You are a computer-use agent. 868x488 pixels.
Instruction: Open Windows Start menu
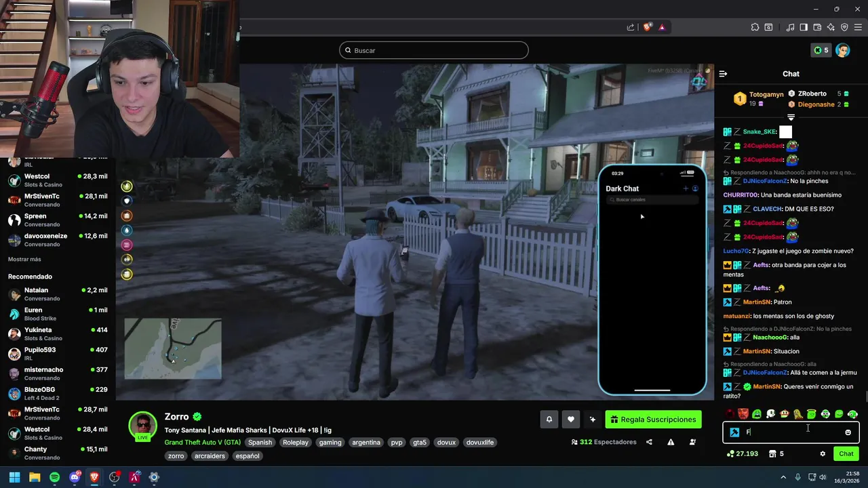(x=14, y=477)
